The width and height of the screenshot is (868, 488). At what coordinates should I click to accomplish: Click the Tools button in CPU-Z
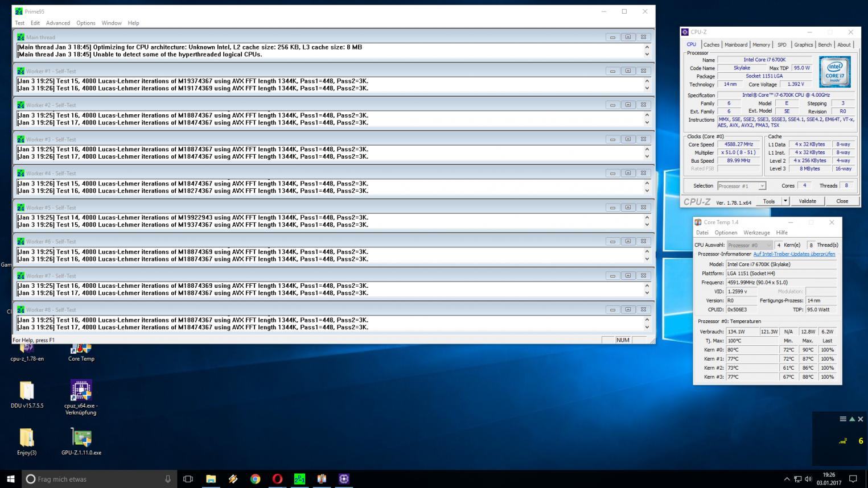tap(769, 201)
